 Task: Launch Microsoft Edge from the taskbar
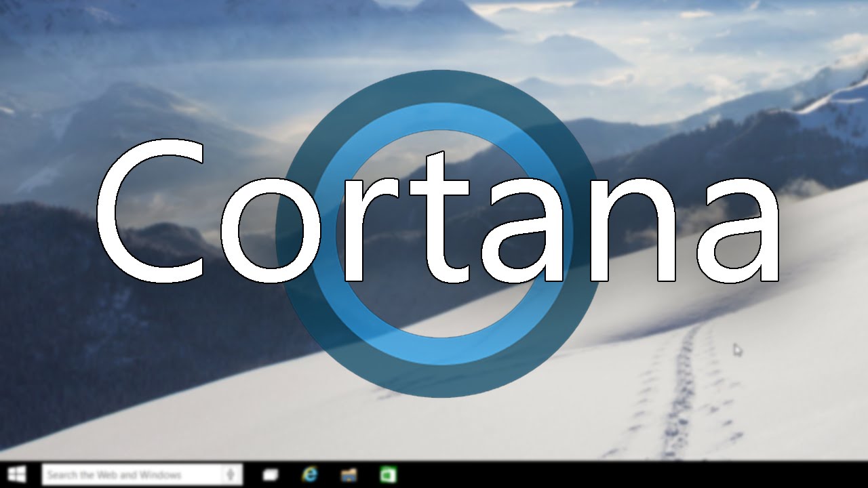309,475
